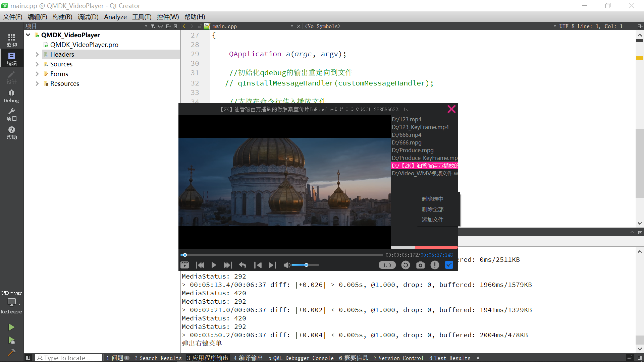
Task: Click the circular rotate icon in player
Action: [x=406, y=265]
